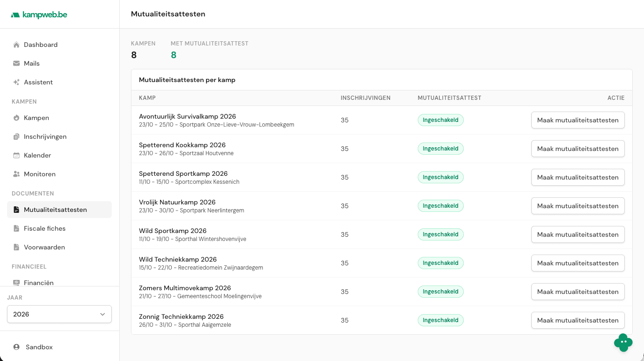Open the Voorwaarden menu item
The height and width of the screenshot is (361, 644).
pos(59,247)
